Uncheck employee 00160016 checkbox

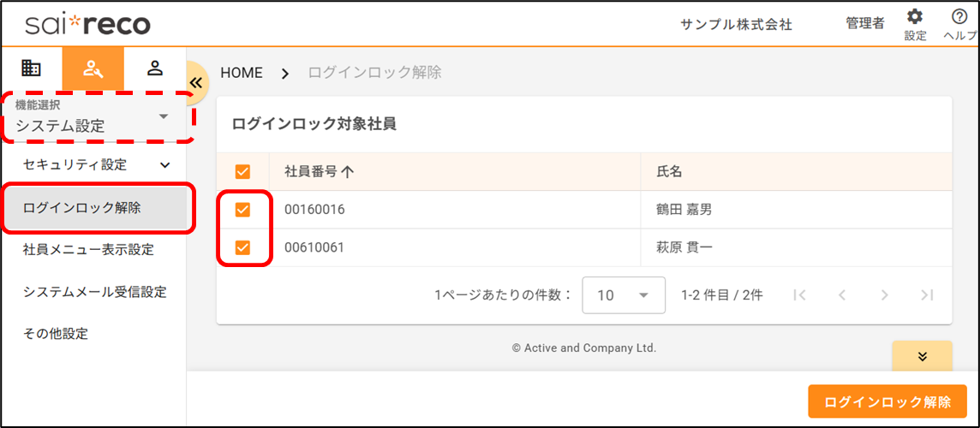click(242, 210)
